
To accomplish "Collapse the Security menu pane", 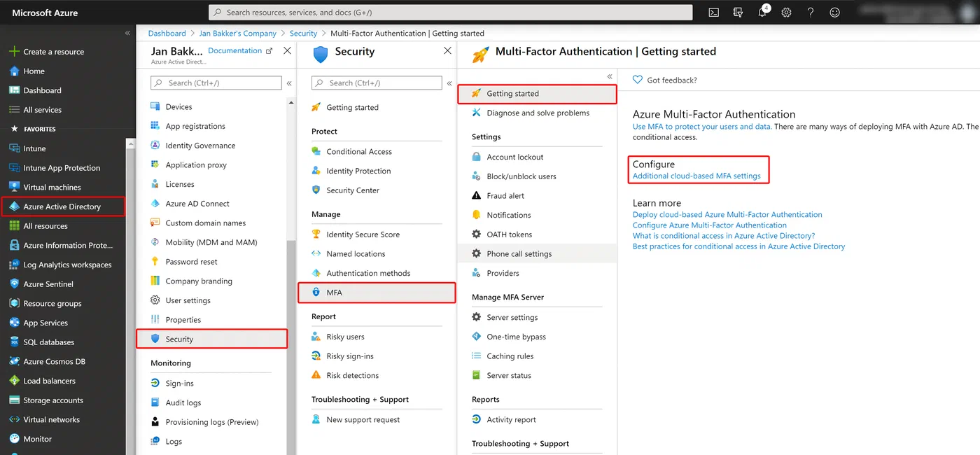I will coord(449,83).
